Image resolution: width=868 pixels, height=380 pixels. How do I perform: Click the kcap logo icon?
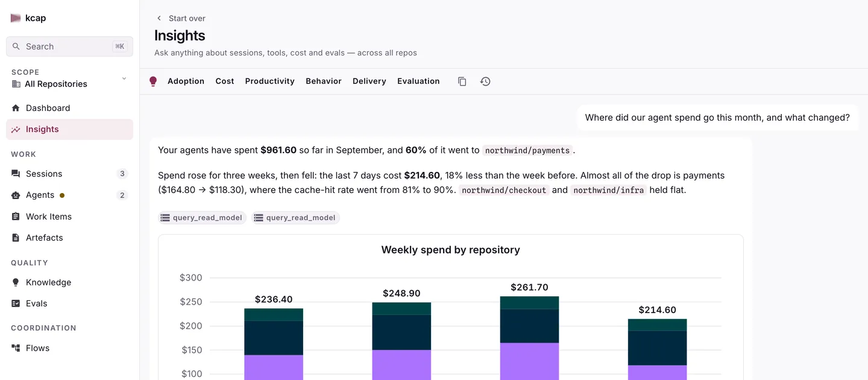16,18
